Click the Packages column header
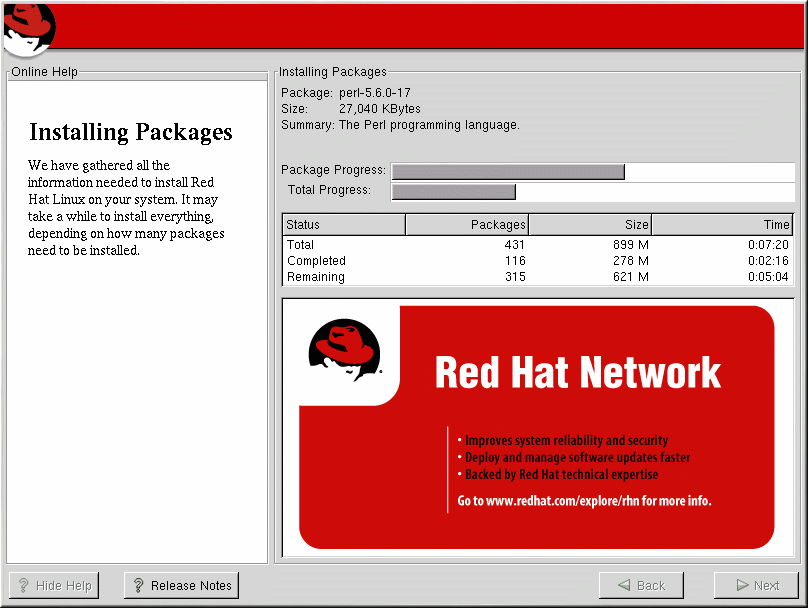The width and height of the screenshot is (808, 608). pyautogui.click(x=467, y=225)
